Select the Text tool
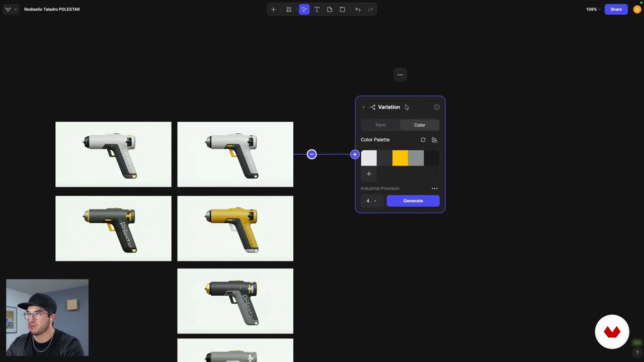 317,9
